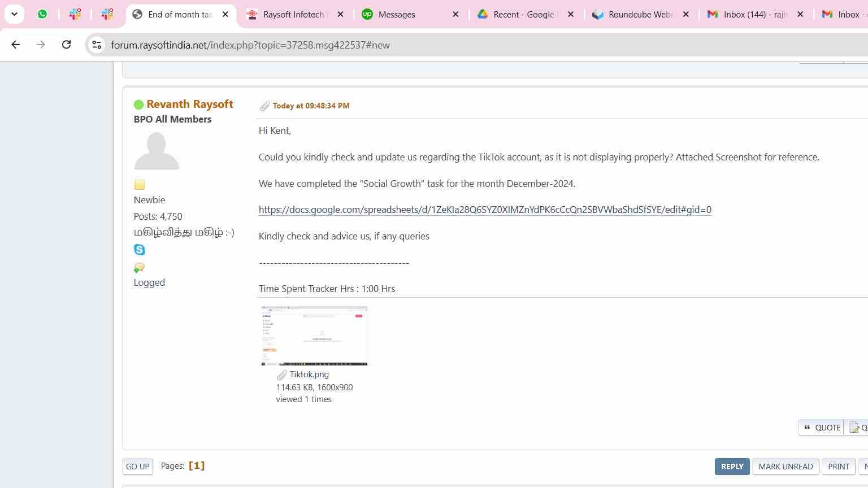Click the paperclip icon beside post timestamp
This screenshot has height=488, width=868.
pos(264,106)
